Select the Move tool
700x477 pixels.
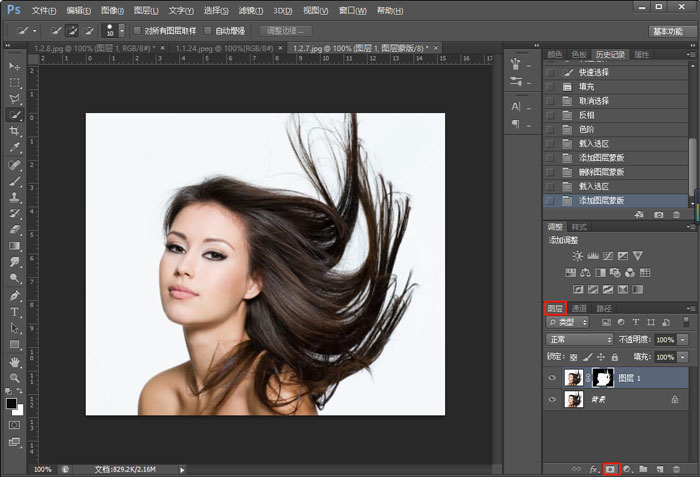pyautogui.click(x=14, y=67)
